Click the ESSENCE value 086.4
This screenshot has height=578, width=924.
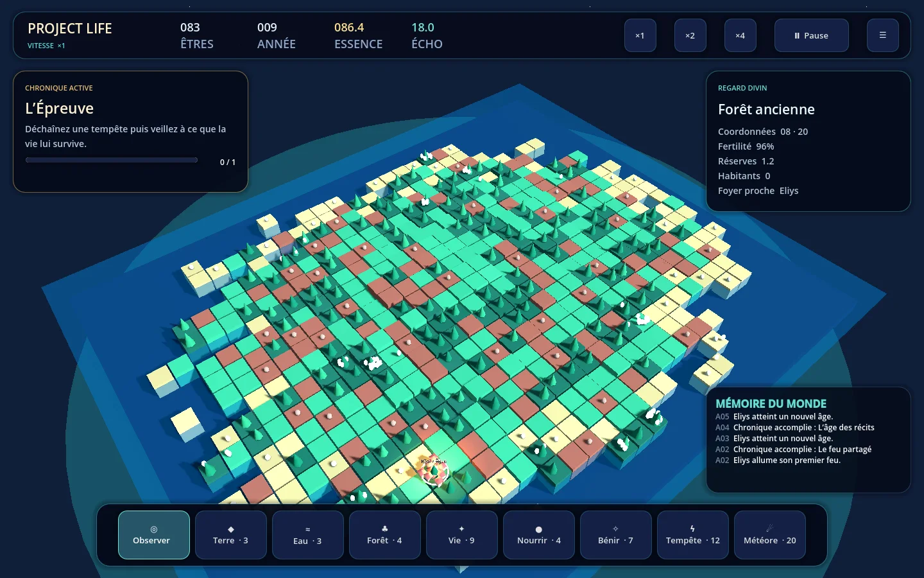point(349,28)
